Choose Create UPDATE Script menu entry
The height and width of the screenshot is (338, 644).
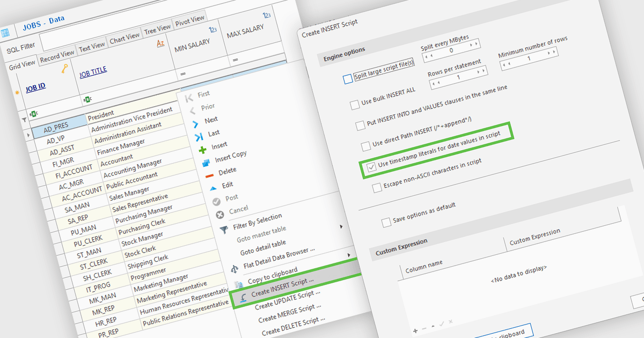(288, 299)
